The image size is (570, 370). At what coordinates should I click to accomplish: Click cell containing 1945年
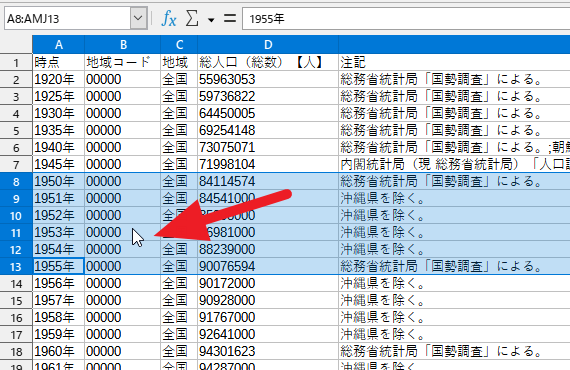[x=59, y=165]
